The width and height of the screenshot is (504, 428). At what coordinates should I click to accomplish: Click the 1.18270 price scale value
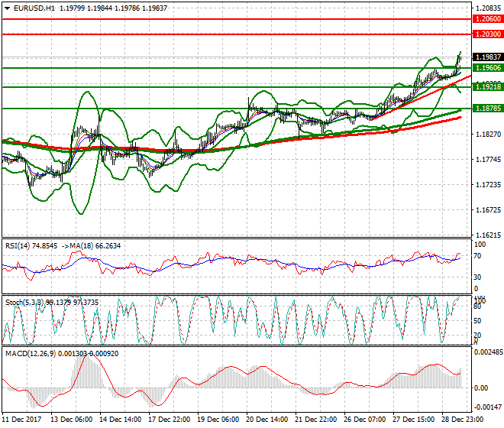[x=488, y=135]
